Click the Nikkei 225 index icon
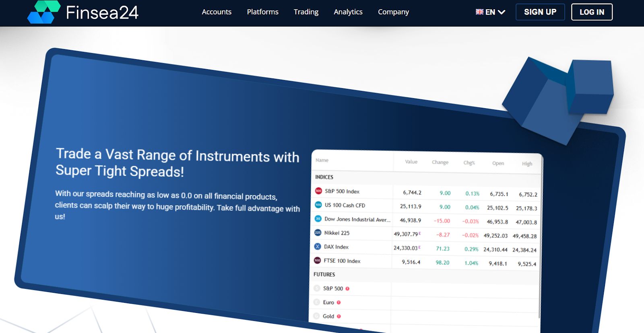This screenshot has width=644, height=333. [x=318, y=232]
